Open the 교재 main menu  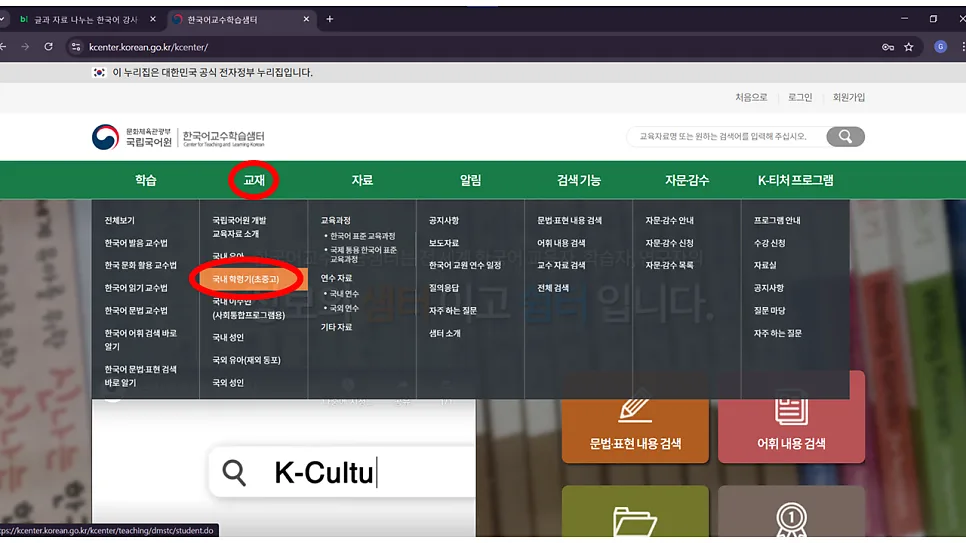click(x=254, y=180)
